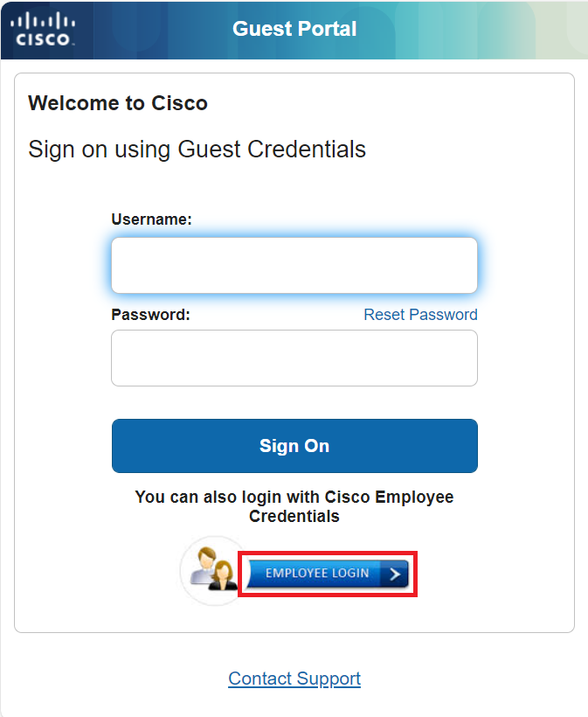Click the Password label
Image resolution: width=588 pixels, height=717 pixels.
coord(150,315)
